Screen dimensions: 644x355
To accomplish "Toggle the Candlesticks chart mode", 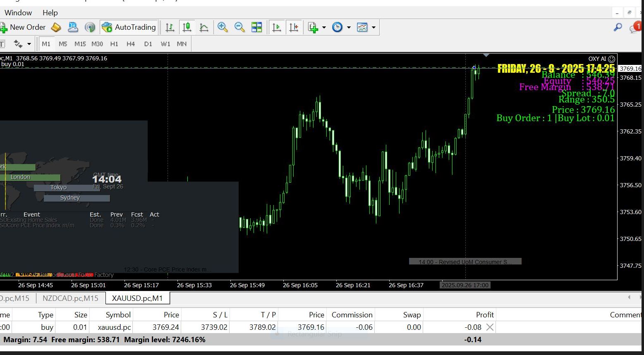I will click(187, 27).
